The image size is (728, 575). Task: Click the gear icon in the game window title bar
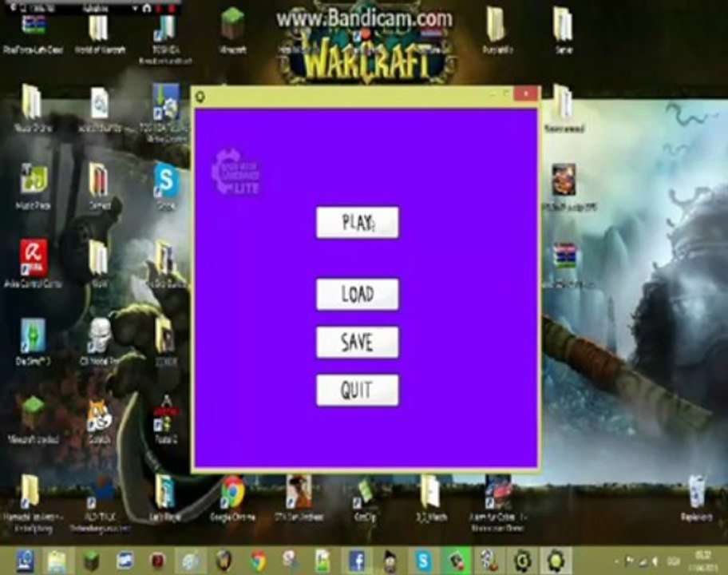point(200,97)
